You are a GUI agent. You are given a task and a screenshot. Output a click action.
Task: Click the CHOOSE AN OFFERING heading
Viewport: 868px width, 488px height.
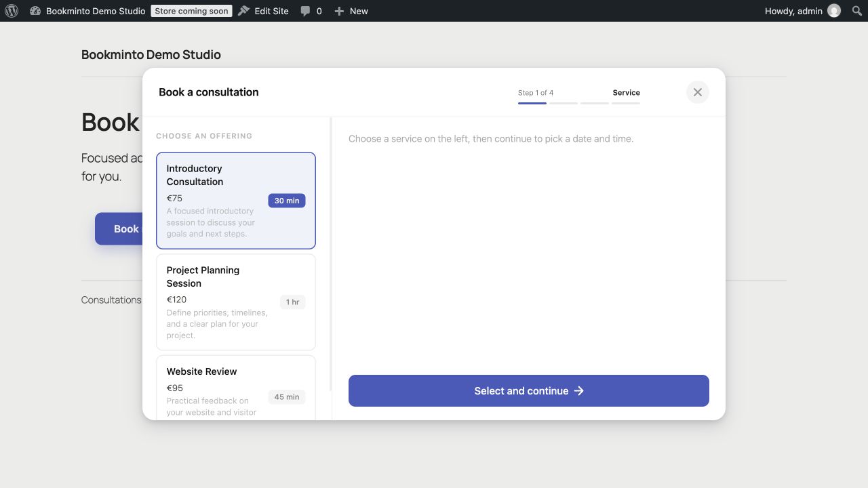point(204,136)
